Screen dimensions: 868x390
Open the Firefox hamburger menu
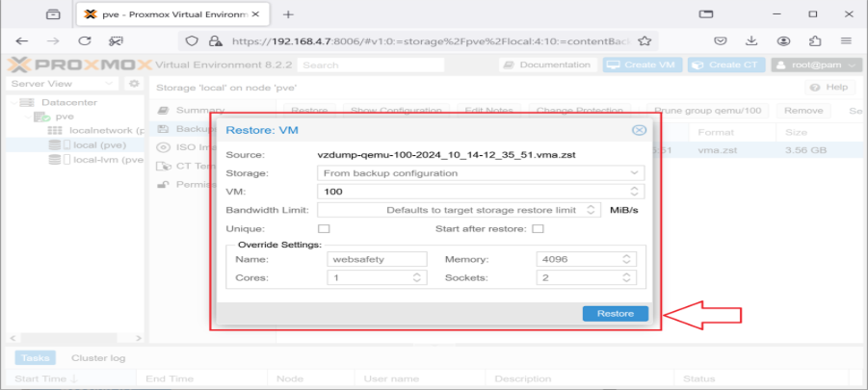pyautogui.click(x=846, y=41)
